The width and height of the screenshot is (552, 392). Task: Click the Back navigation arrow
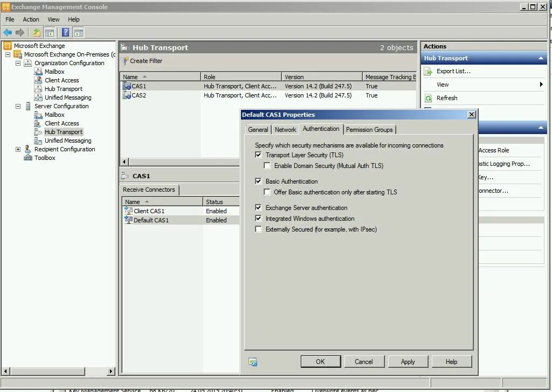[x=8, y=32]
